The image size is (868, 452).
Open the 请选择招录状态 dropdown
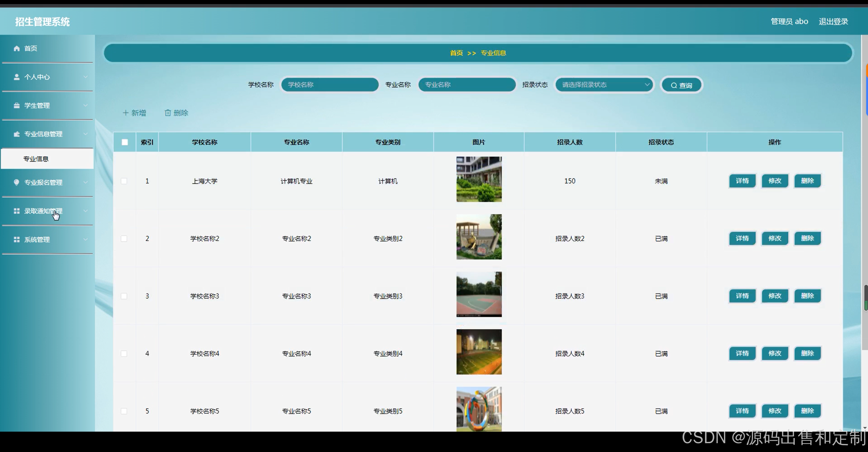tap(604, 85)
